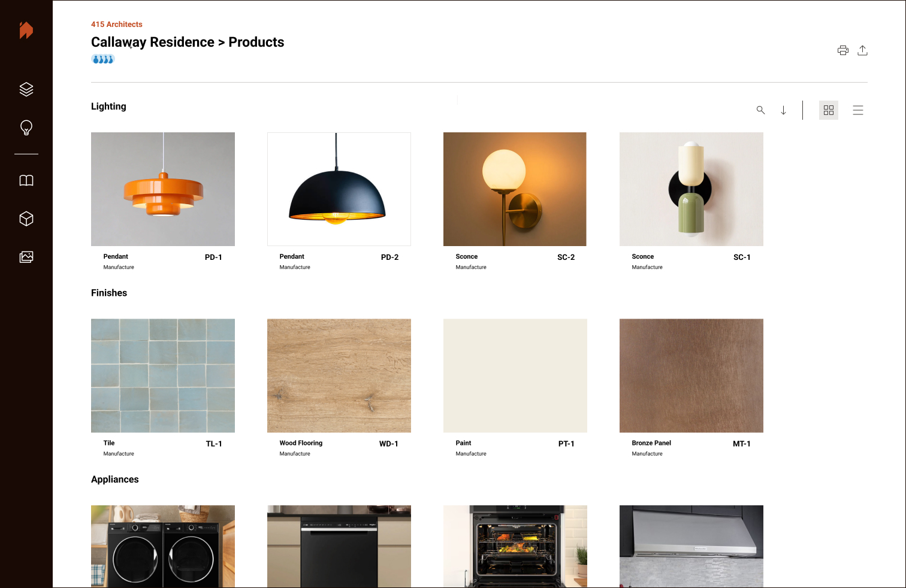This screenshot has height=588, width=906.
Task: Click the 415 Architects link
Action: coord(117,25)
